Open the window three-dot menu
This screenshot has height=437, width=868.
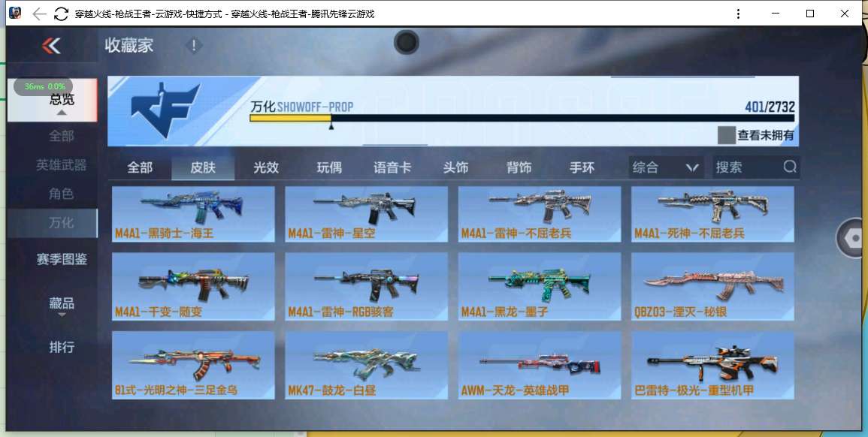[x=738, y=14]
